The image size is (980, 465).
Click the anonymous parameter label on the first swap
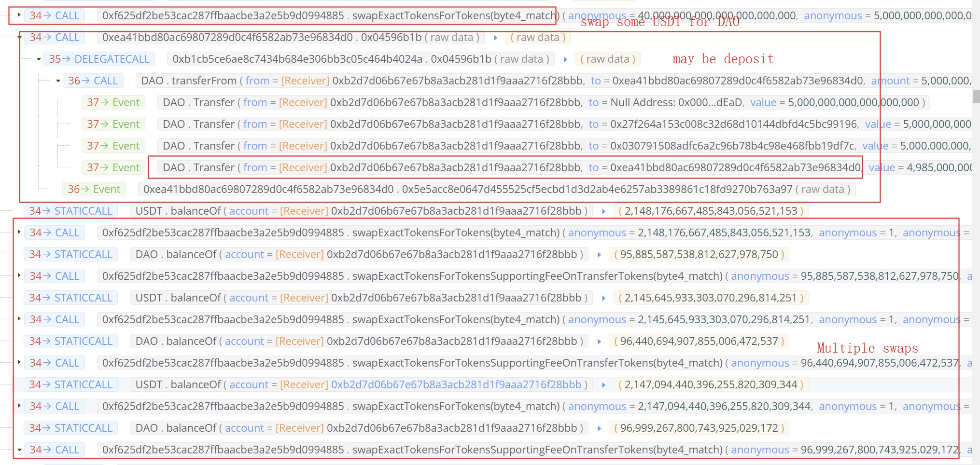(x=598, y=15)
